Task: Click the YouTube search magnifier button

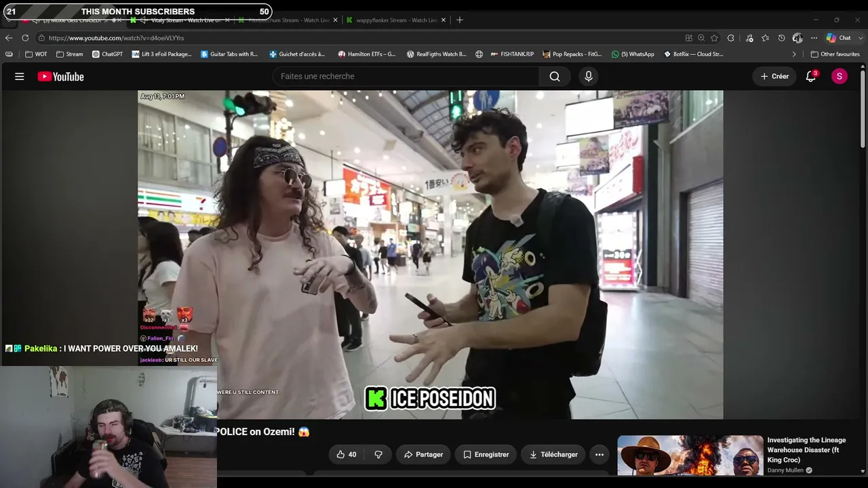Action: (555, 77)
